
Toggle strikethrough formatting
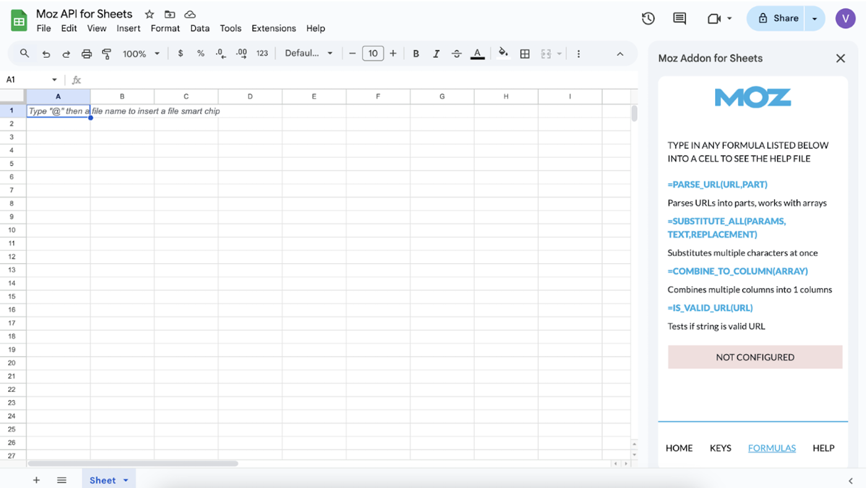456,54
